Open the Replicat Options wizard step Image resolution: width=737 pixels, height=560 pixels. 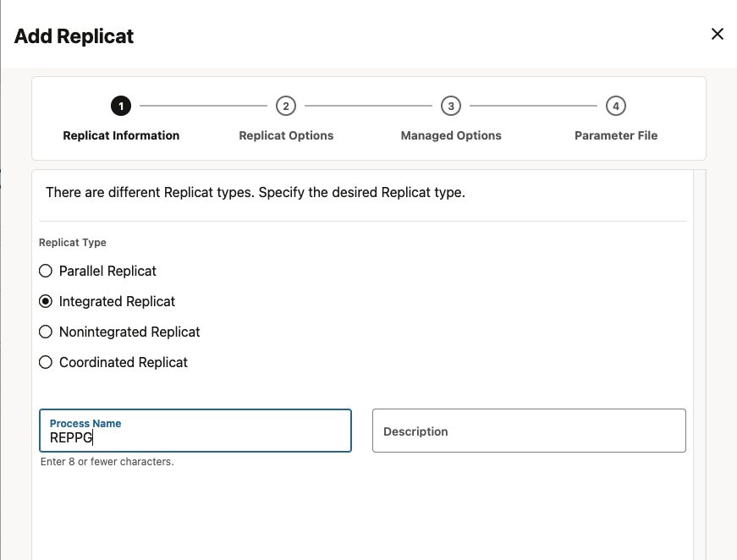[285, 135]
